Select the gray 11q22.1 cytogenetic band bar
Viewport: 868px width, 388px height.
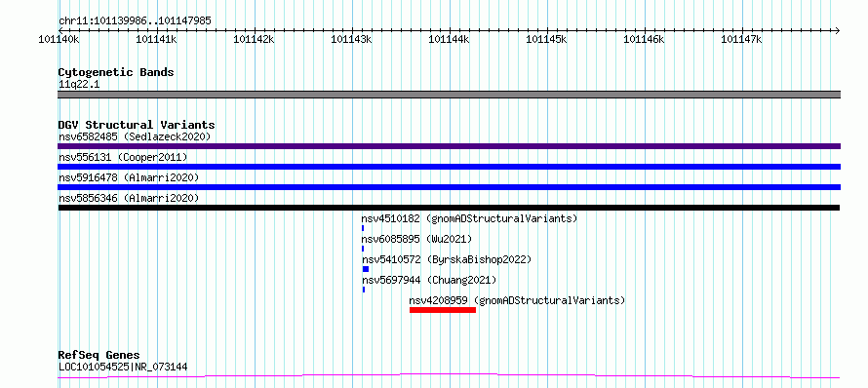click(449, 95)
